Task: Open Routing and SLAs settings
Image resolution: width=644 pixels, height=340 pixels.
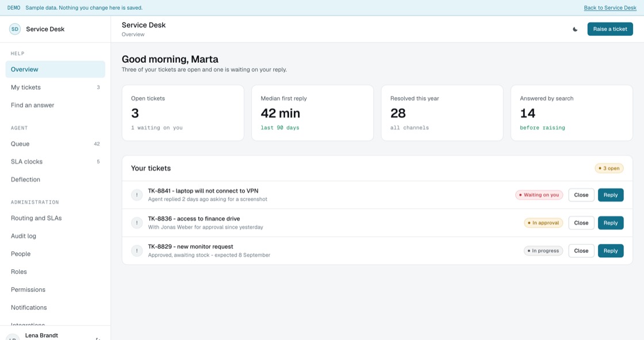Action: [x=55, y=218]
